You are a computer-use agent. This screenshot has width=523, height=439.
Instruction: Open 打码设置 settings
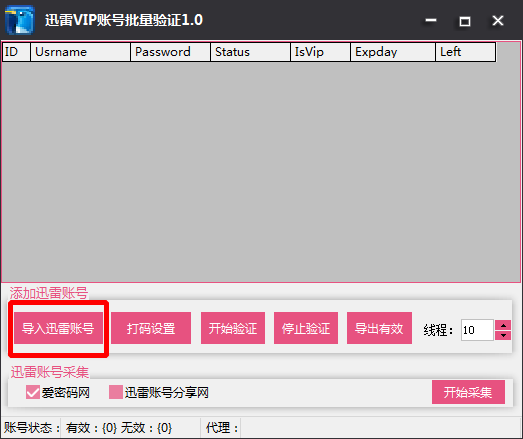[151, 328]
